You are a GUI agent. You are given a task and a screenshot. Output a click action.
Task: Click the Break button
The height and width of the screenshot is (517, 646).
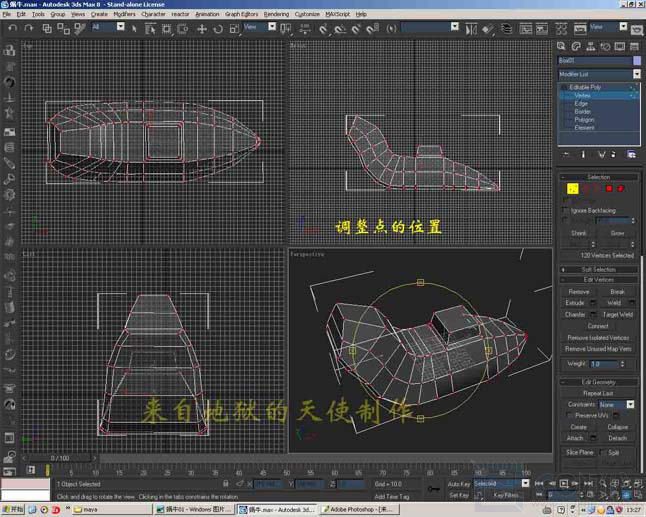[617, 292]
